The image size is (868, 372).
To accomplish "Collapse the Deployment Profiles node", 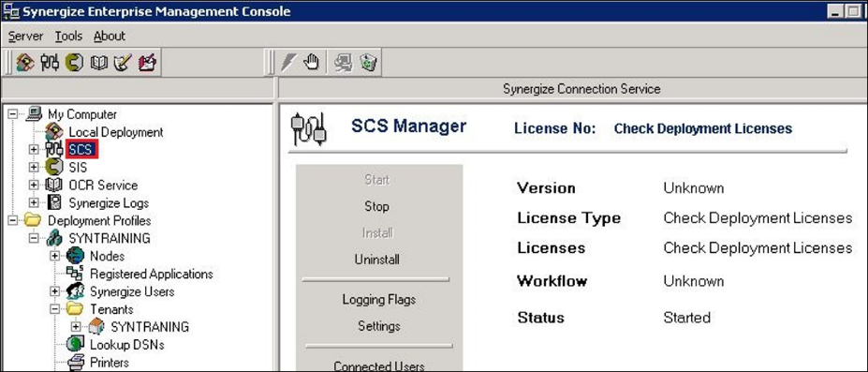I will click(13, 220).
